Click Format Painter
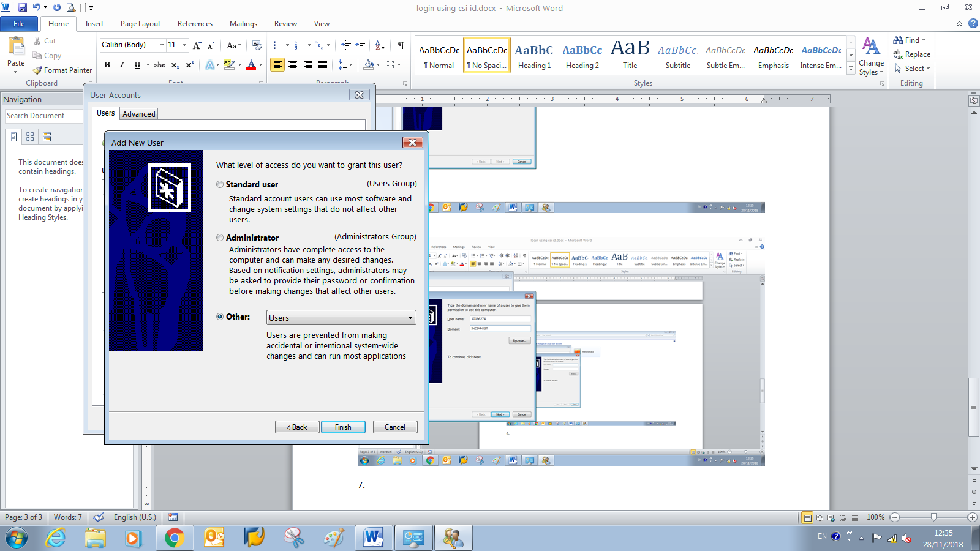Viewport: 980px width, 551px height. pyautogui.click(x=62, y=70)
